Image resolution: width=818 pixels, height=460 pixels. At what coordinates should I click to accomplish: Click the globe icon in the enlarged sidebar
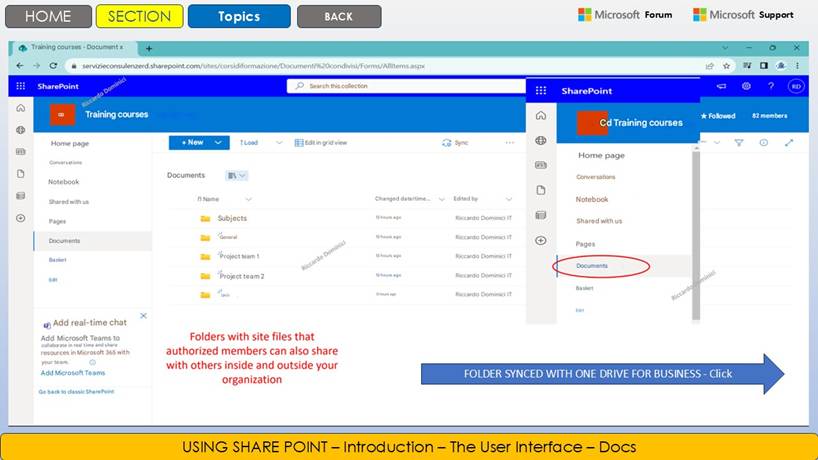click(x=541, y=141)
